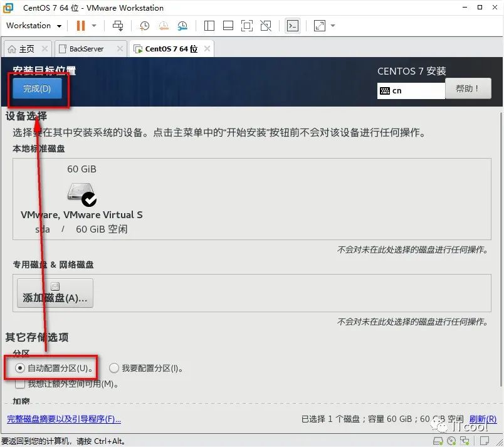Close the CentOS 7 64 位 tab
This screenshot has height=447, width=504.
[207, 49]
